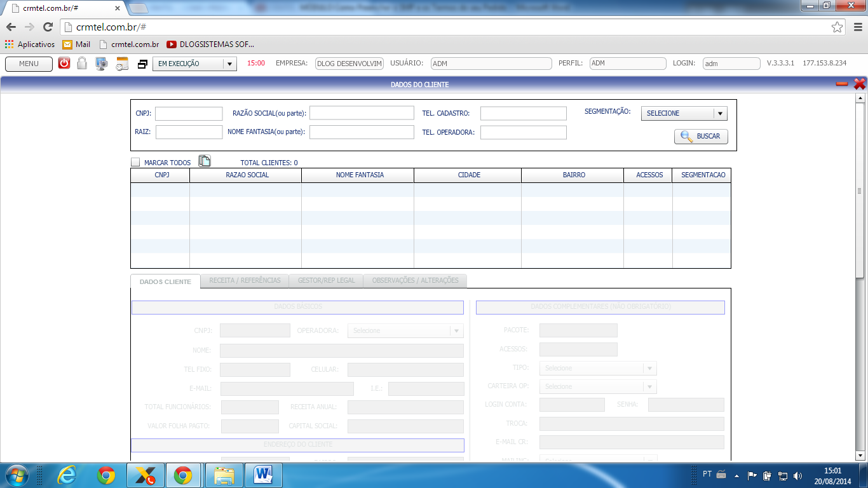Click the CNPJ column header in table
The width and height of the screenshot is (868, 488).
point(160,175)
